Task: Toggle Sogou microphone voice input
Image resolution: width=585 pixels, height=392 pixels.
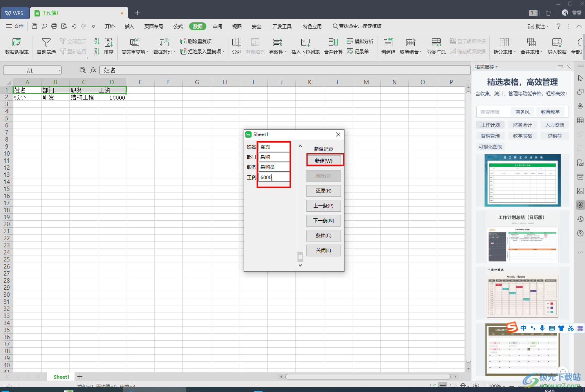Action: tap(542, 328)
